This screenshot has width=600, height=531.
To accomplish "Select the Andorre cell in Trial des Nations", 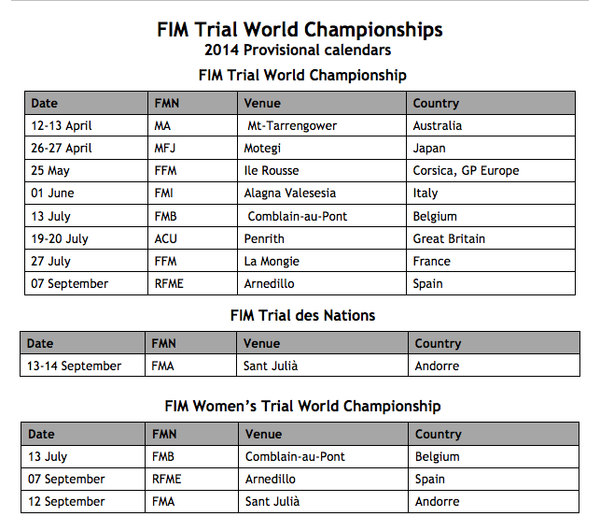I will pyautogui.click(x=494, y=366).
